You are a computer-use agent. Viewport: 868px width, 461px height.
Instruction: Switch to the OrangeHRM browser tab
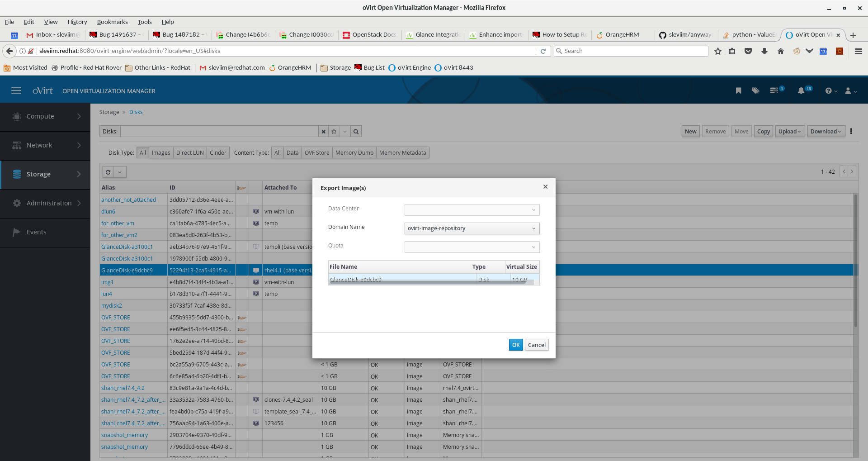coord(622,35)
